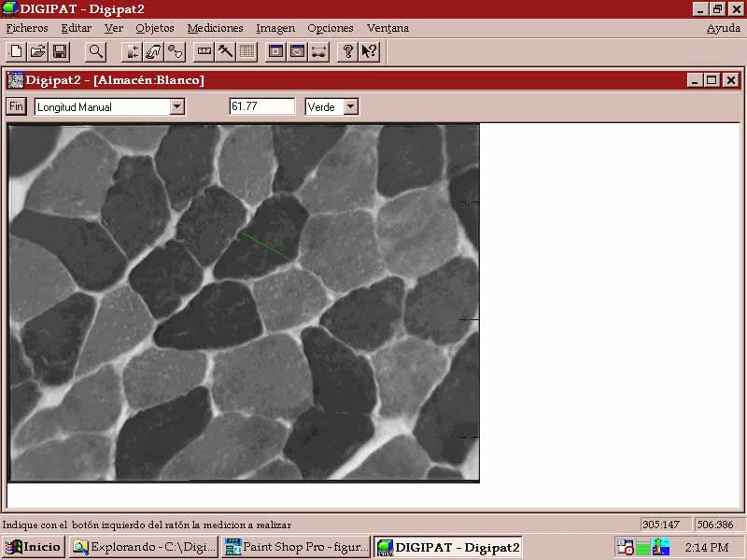Image resolution: width=747 pixels, height=560 pixels.
Task: Click the question mark help icon
Action: pyautogui.click(x=348, y=51)
